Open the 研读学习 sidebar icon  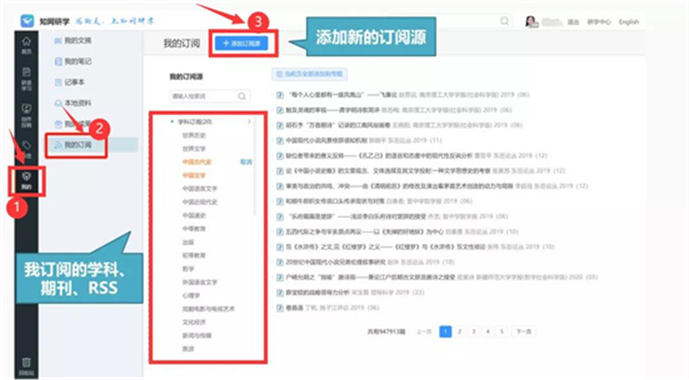point(26,78)
